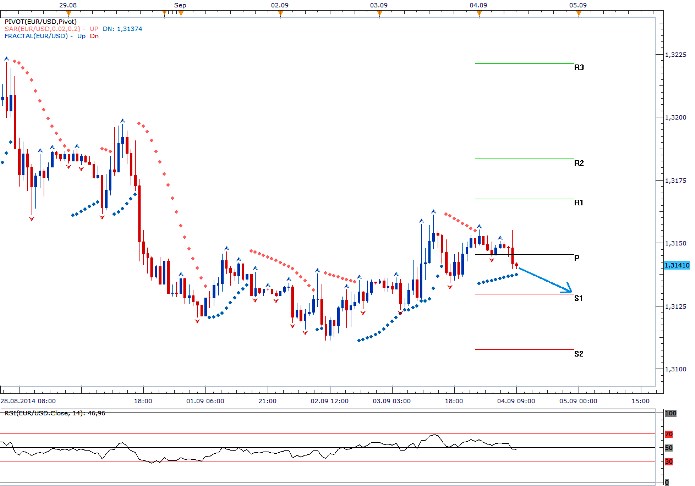Select the dark red S2 support line
Image resolution: width=695 pixels, height=486 pixels.
pos(524,349)
